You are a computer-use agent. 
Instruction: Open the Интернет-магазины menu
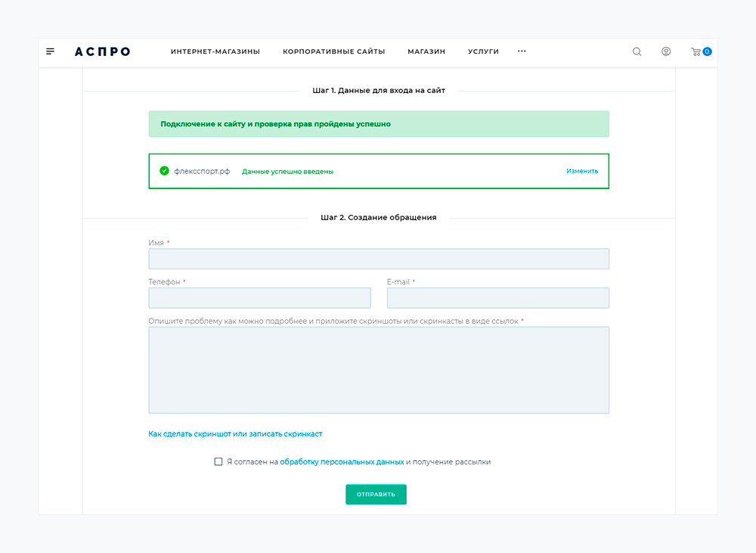click(x=215, y=51)
